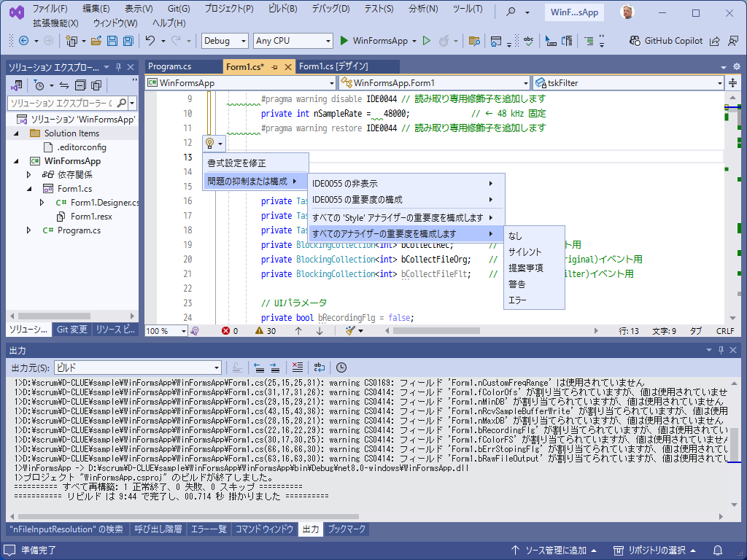
Task: Expand the Form1.cs tree node
Action: pos(29,189)
